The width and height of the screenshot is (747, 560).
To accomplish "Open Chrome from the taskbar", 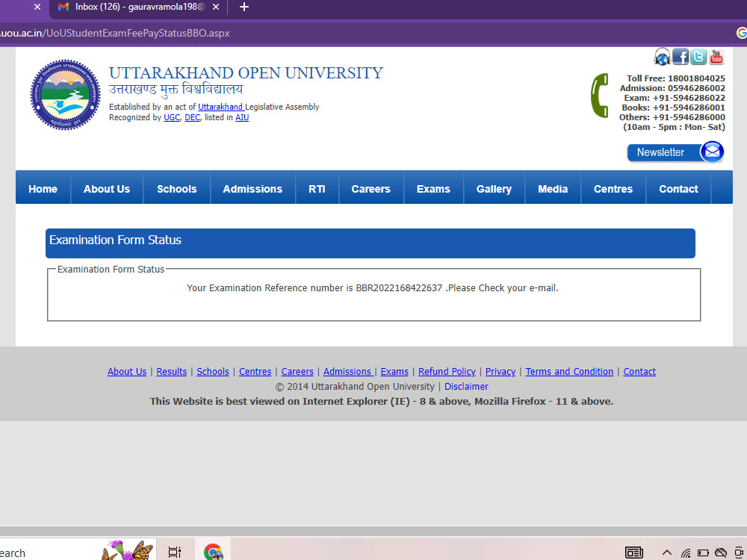I will tap(213, 553).
